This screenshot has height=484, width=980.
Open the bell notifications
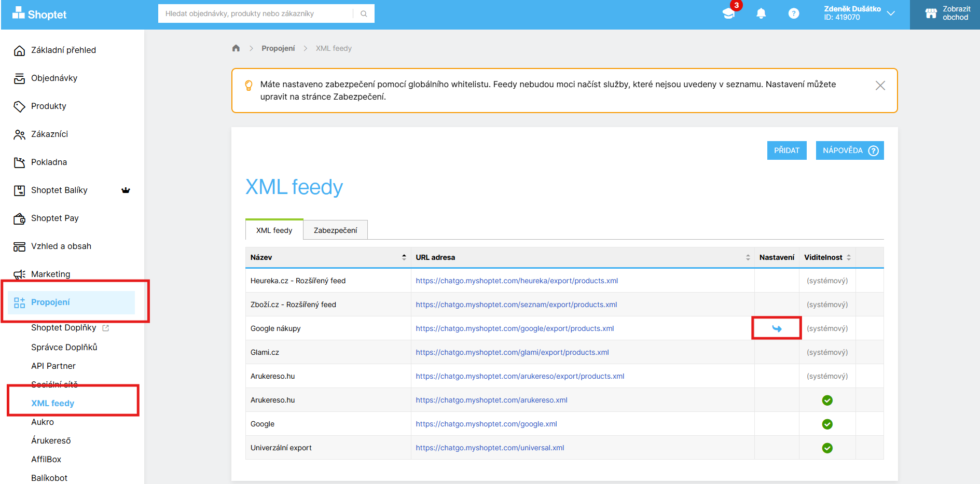[x=761, y=13]
